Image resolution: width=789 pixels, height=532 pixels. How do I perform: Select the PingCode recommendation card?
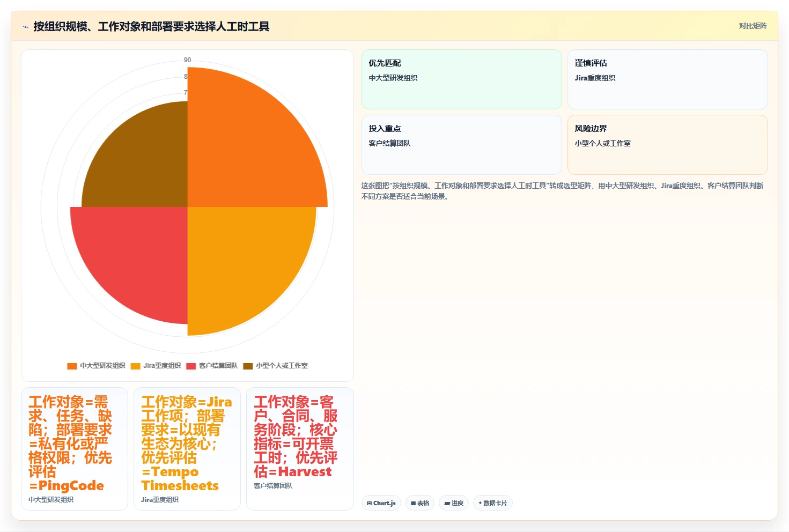[x=75, y=449]
